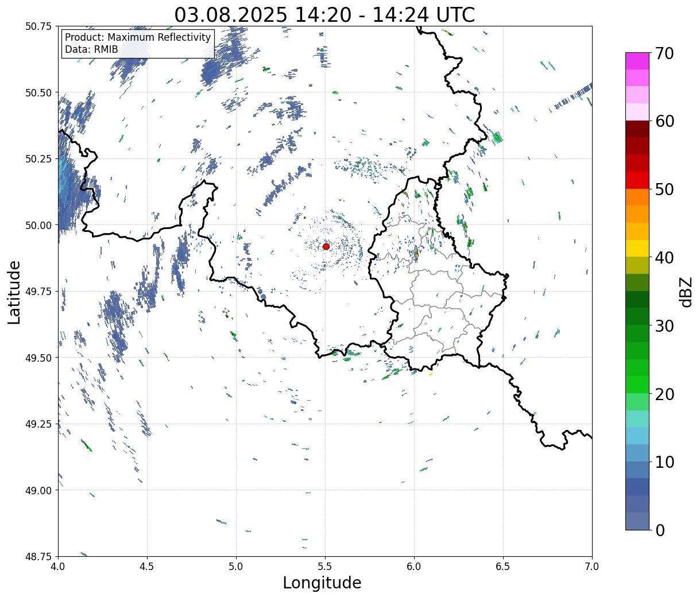Click the 'Data: RMIB' text
The width and height of the screenshot is (700, 597).
coord(91,49)
